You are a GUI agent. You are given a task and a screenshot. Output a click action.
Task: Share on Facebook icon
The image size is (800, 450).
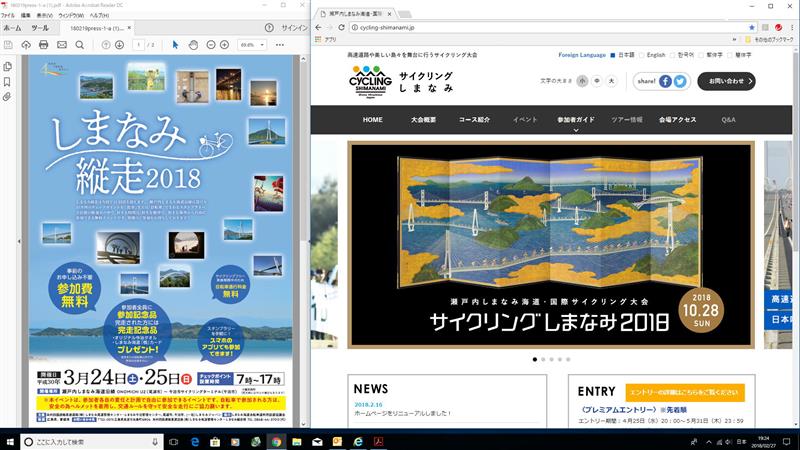[665, 81]
